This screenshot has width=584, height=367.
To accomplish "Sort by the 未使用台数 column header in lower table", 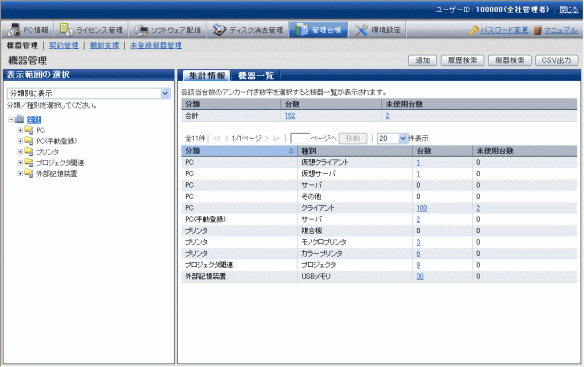I will pos(525,151).
